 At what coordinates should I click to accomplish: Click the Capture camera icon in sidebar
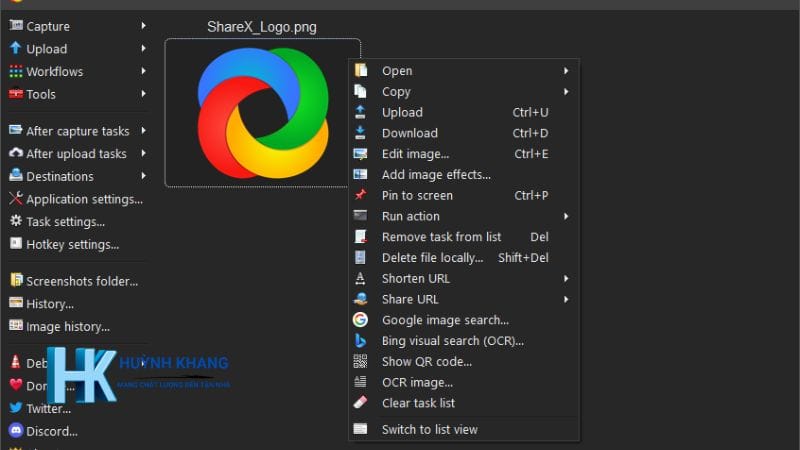[x=16, y=25]
